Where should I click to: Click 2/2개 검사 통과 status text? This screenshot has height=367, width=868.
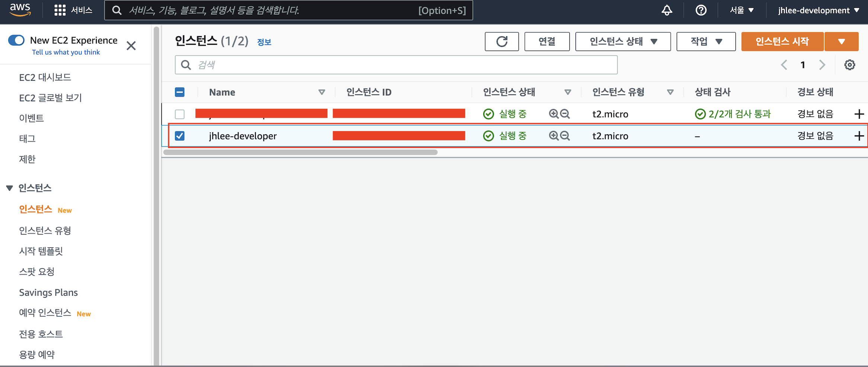coord(740,114)
